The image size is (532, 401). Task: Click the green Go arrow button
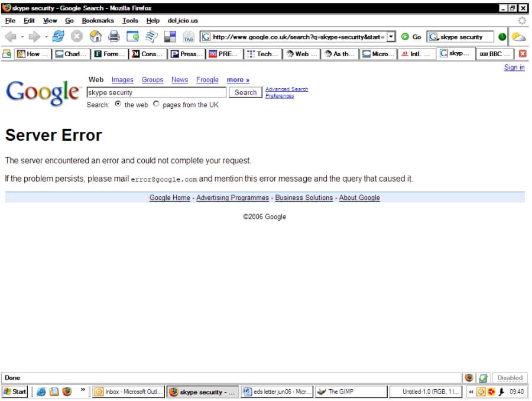pos(405,37)
